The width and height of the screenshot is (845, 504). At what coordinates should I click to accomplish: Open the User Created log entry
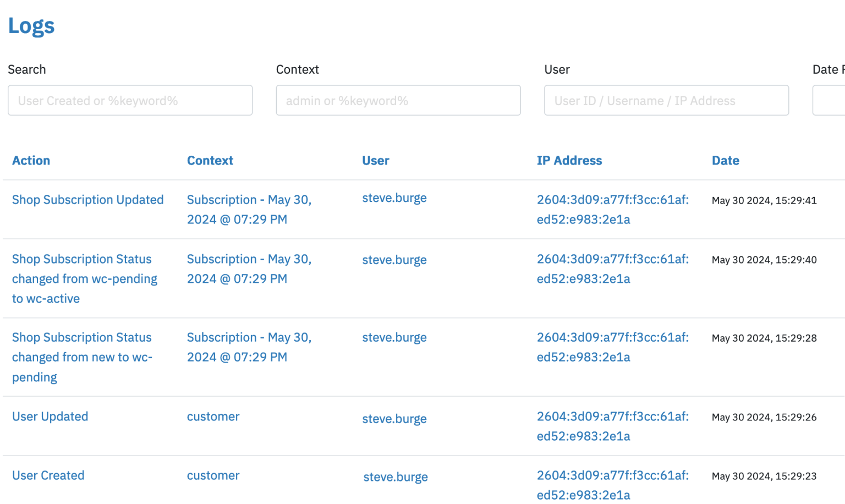click(x=48, y=475)
